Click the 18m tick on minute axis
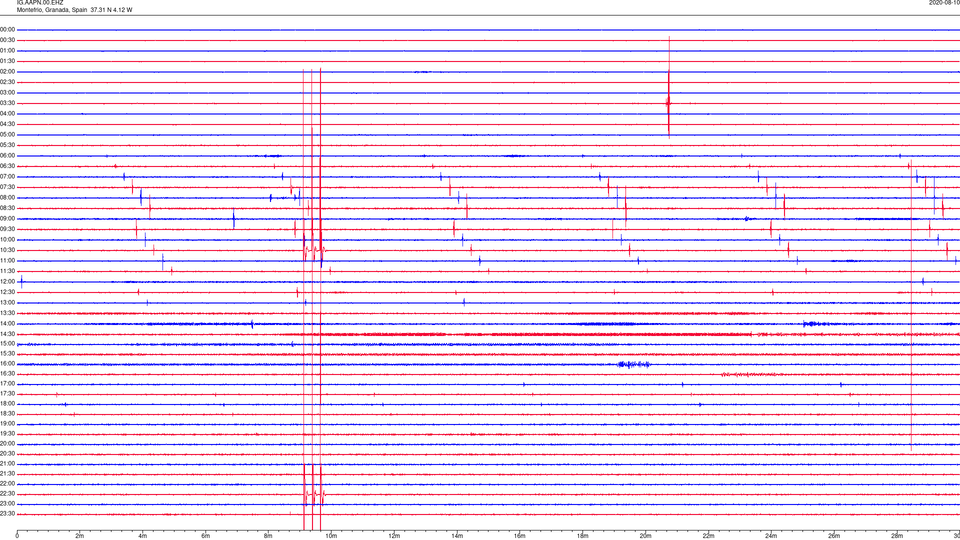 coord(582,536)
